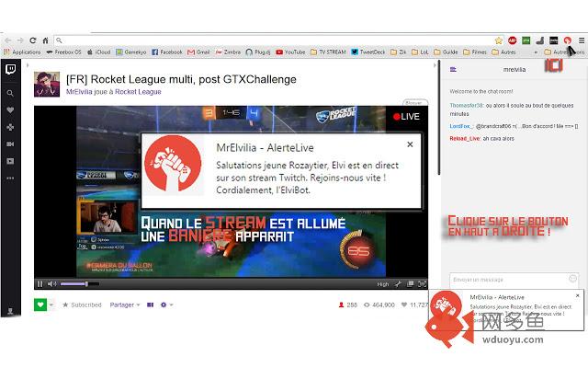Image resolution: width=588 pixels, height=368 pixels.
Task: Mute the stream audio
Action: tap(52, 283)
